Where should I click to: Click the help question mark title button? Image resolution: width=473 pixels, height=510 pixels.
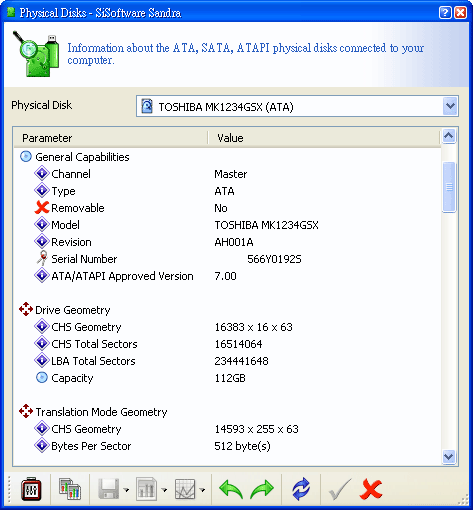pyautogui.click(x=445, y=13)
